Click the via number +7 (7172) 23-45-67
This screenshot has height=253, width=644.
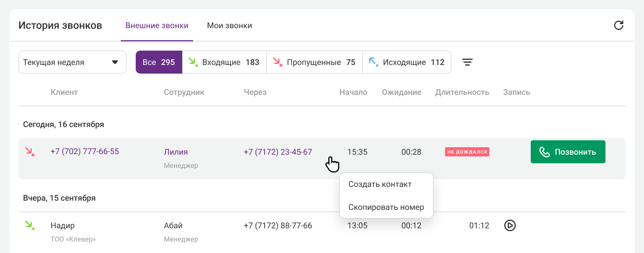278,152
